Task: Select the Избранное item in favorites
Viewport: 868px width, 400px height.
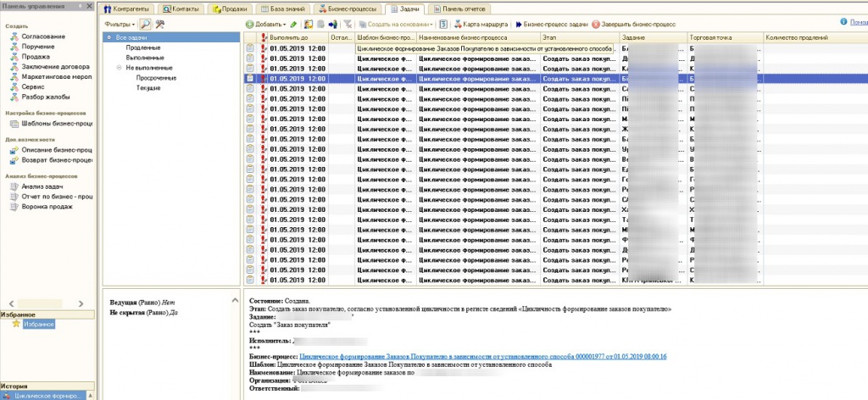Action: click(39, 325)
